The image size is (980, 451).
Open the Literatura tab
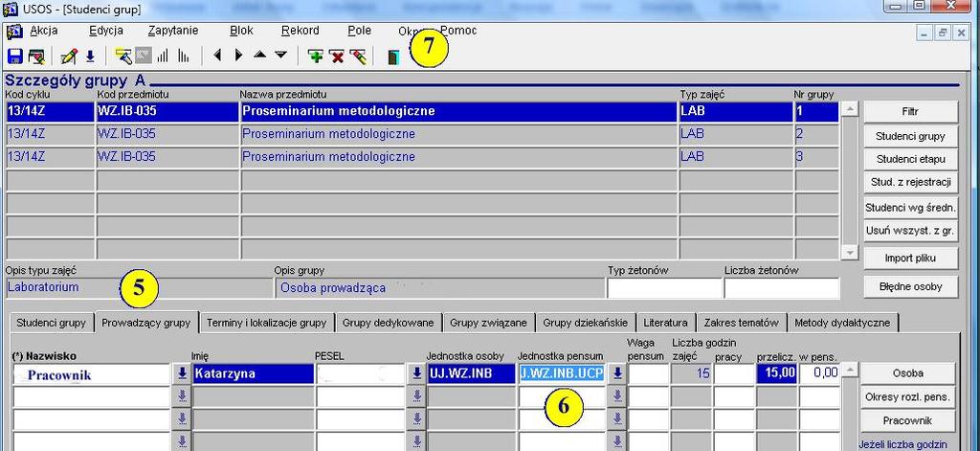(666, 323)
